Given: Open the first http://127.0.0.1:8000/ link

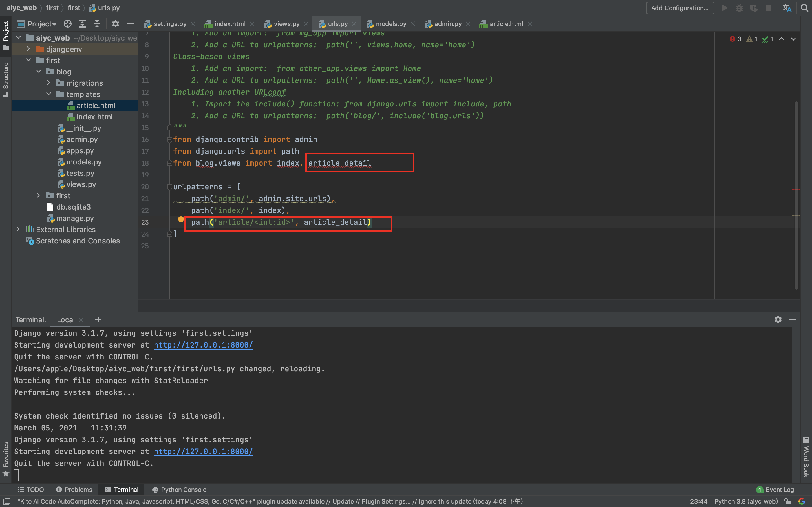Looking at the screenshot, I should click(203, 345).
